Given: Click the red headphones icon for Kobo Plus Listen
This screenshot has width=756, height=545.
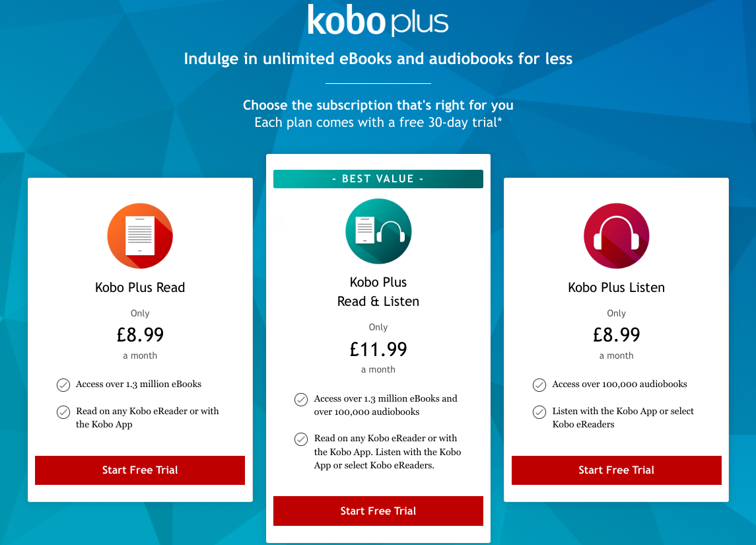Looking at the screenshot, I should 617,236.
